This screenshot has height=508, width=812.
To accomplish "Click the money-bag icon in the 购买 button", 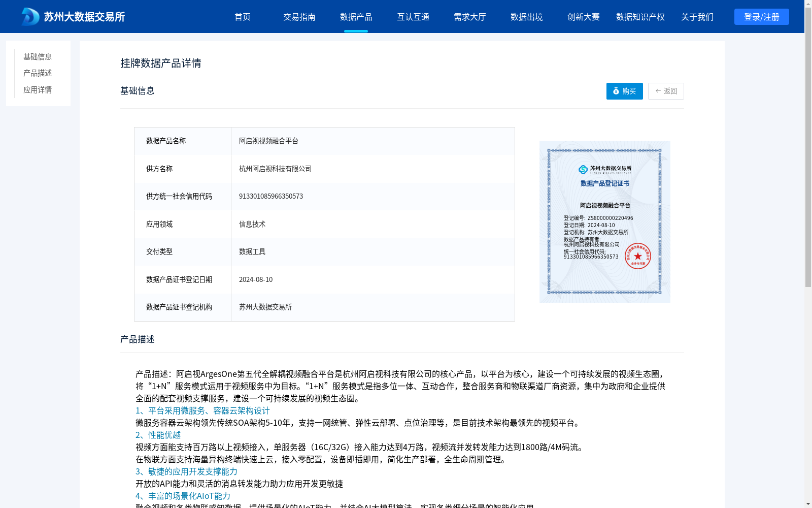I will pyautogui.click(x=616, y=91).
